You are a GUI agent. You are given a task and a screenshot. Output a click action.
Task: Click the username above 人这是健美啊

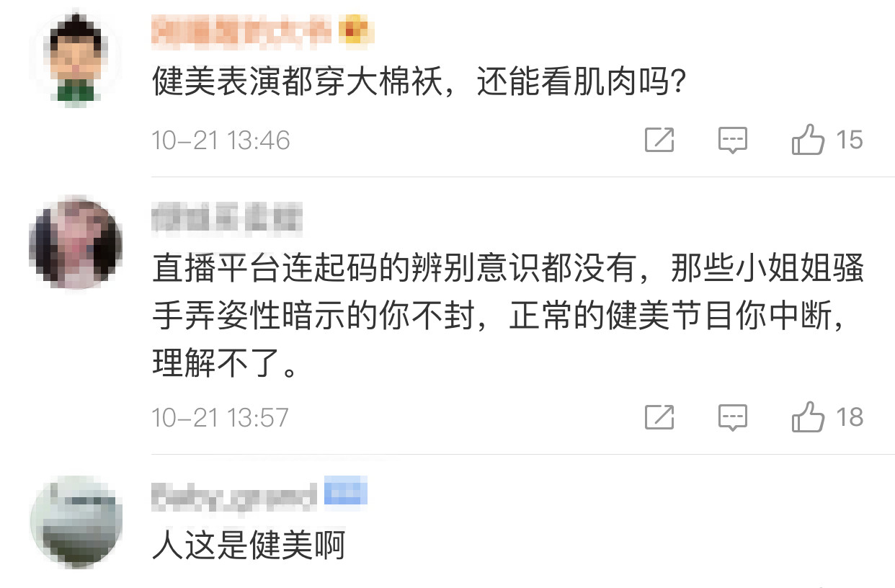tap(234, 496)
